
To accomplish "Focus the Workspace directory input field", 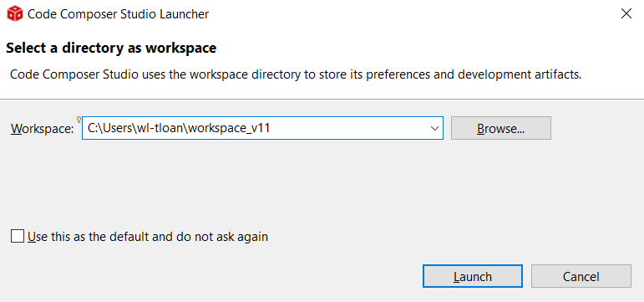I will click(x=262, y=128).
